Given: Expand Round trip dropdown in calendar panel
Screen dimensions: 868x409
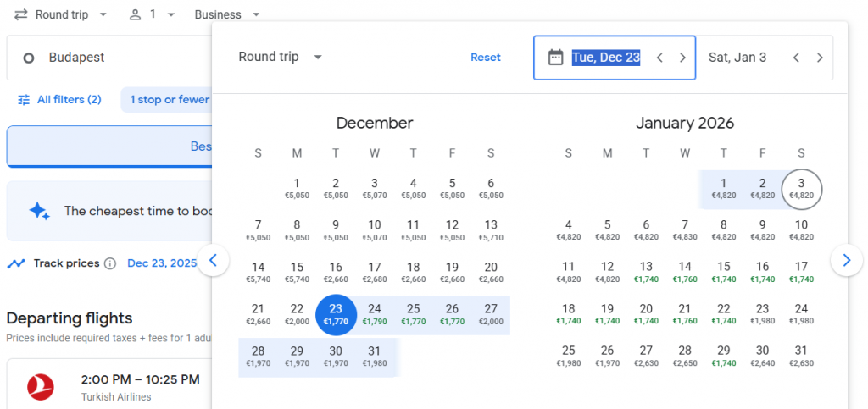Looking at the screenshot, I should [281, 57].
